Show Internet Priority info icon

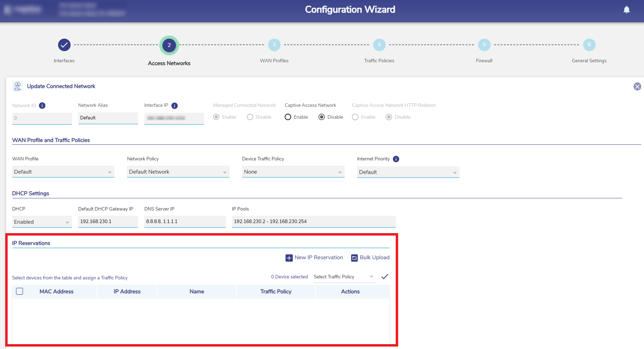396,159
